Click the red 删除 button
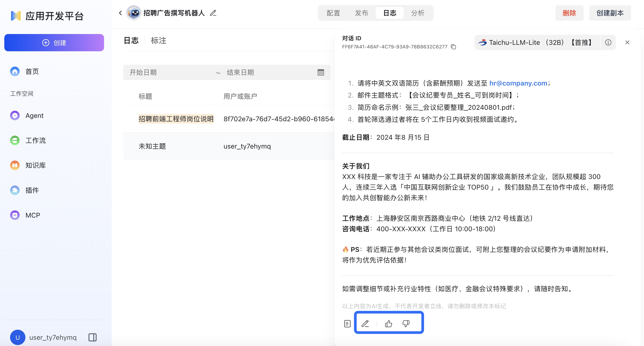644x346 pixels. pos(569,13)
